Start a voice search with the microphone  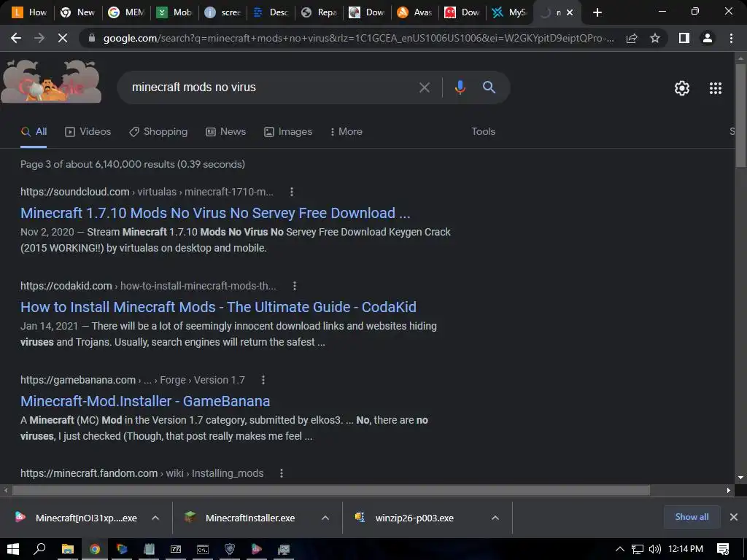click(x=460, y=87)
